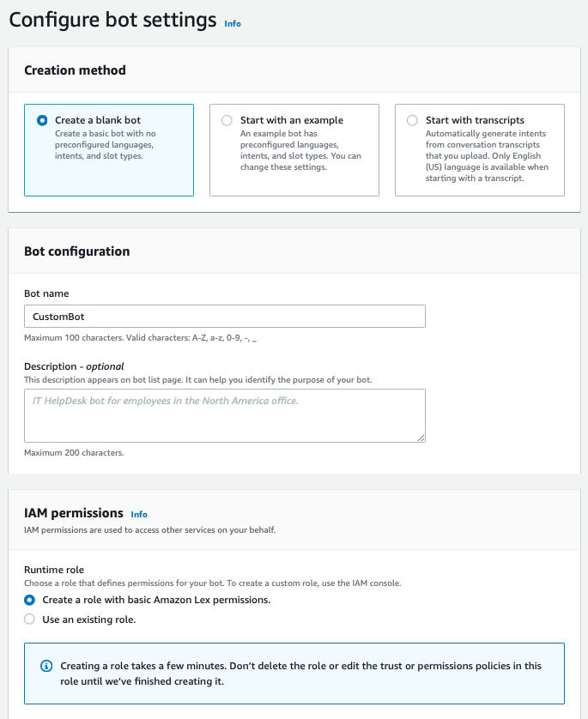588x719 pixels.
Task: Click the Bot configuration section header
Action: tap(76, 251)
